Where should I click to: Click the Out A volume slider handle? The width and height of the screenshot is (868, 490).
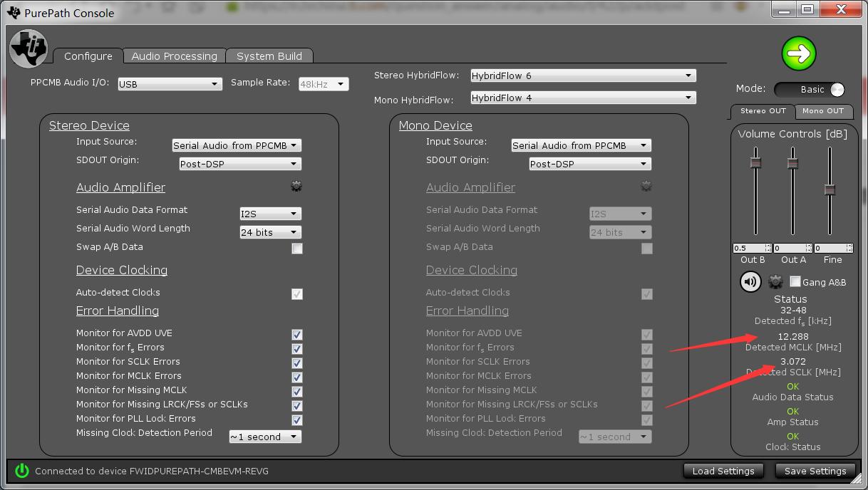(x=792, y=163)
